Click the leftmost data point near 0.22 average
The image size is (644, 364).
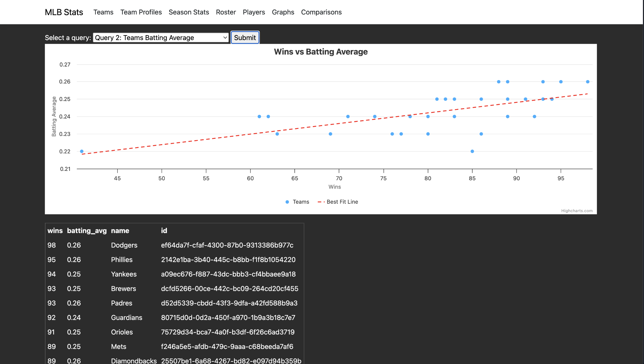81,151
